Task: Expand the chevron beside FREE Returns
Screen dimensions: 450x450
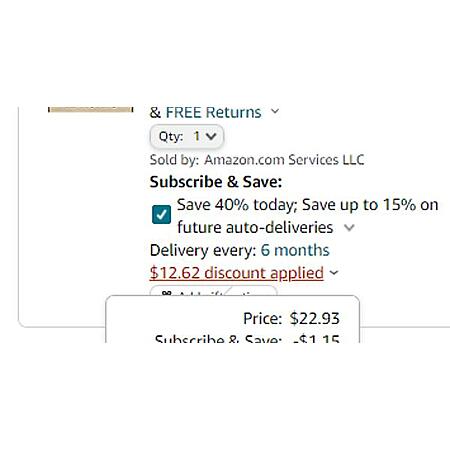Action: (x=275, y=111)
